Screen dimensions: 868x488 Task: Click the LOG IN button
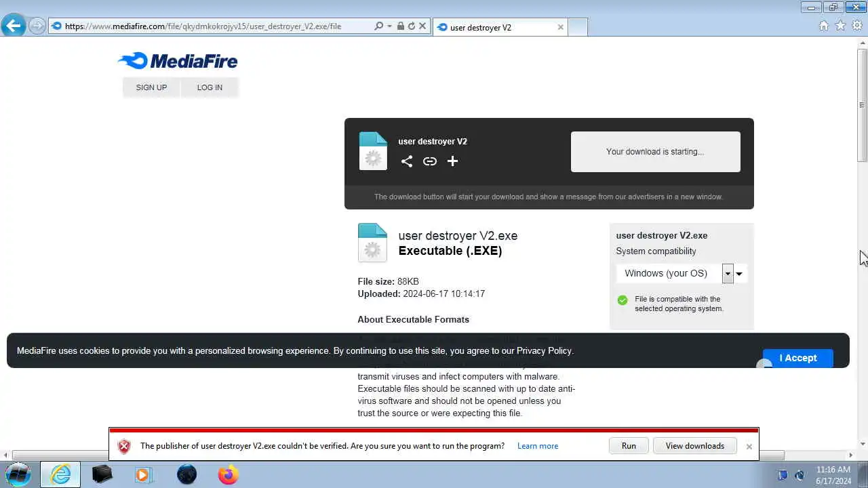(210, 87)
